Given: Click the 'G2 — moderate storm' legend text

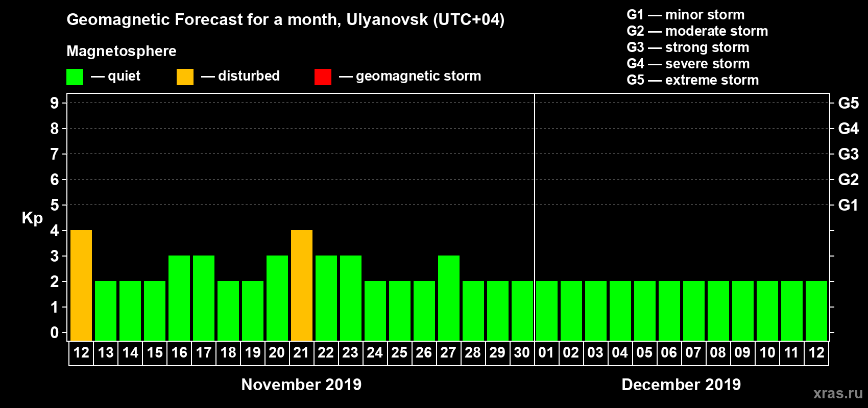Looking at the screenshot, I should click(697, 31).
